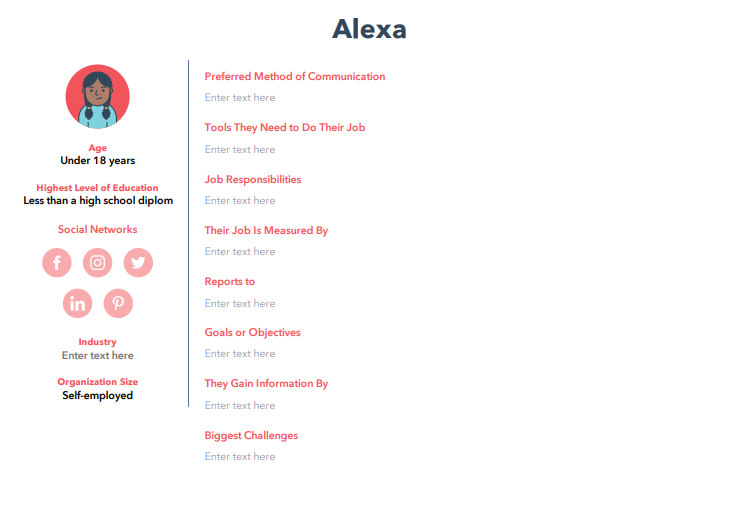This screenshot has height=515, width=731.
Task: Click the LinkedIn social network icon
Action: 77,303
